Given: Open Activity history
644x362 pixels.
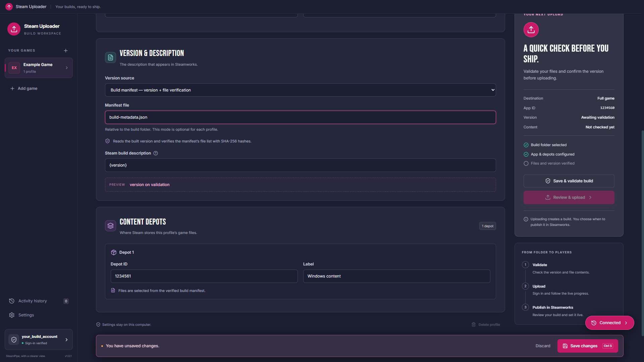Looking at the screenshot, I should (x=39, y=301).
